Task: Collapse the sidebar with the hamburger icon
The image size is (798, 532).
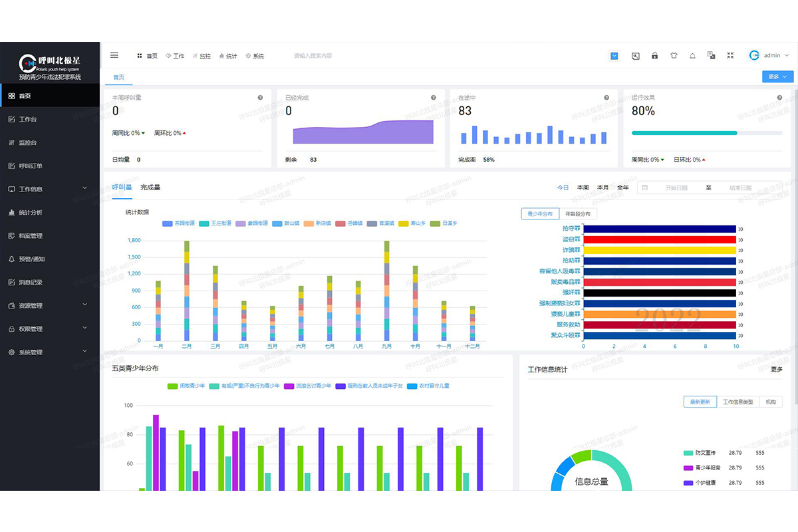Action: click(x=114, y=56)
